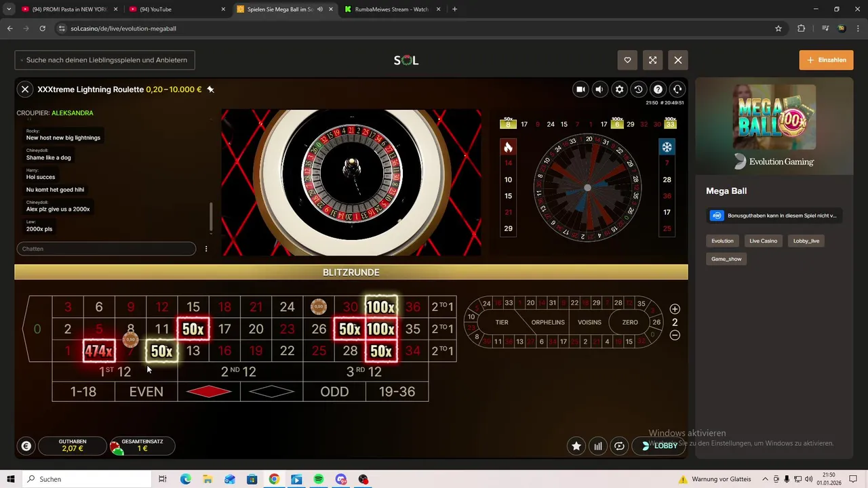Click the chat scrollbar
The image size is (868, 488).
coord(211,217)
